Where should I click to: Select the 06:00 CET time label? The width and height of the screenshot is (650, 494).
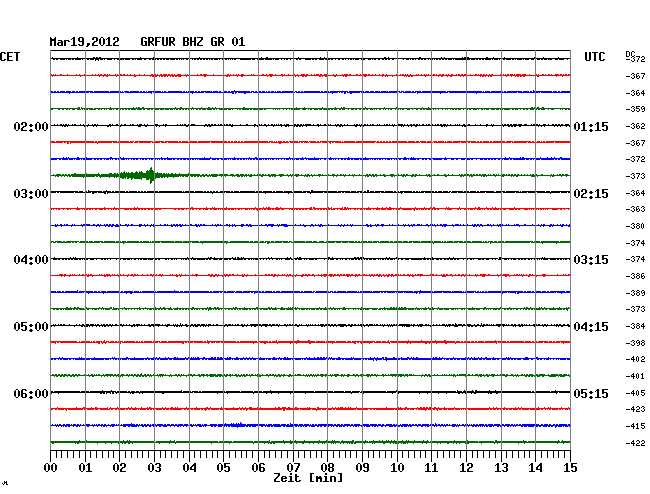31,393
